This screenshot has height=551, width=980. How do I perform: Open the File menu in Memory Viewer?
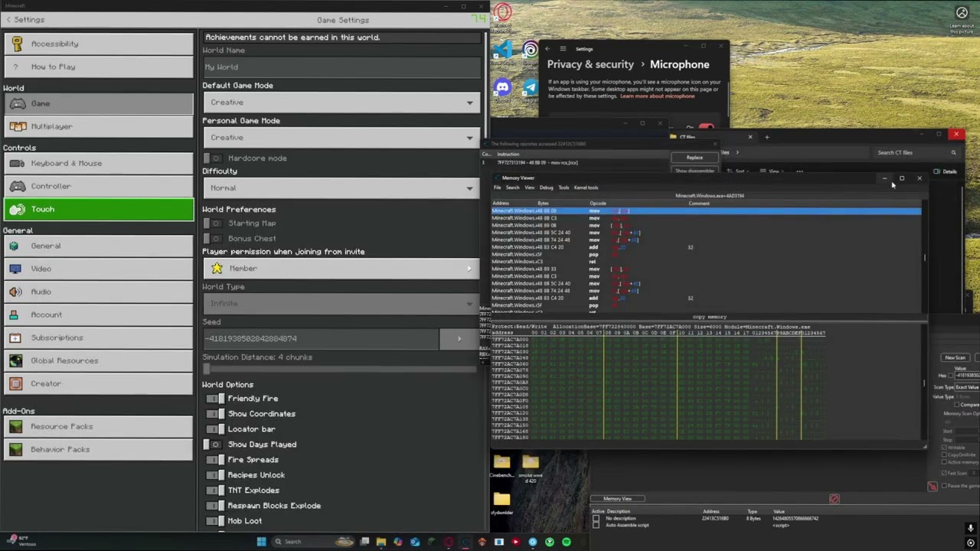click(497, 187)
